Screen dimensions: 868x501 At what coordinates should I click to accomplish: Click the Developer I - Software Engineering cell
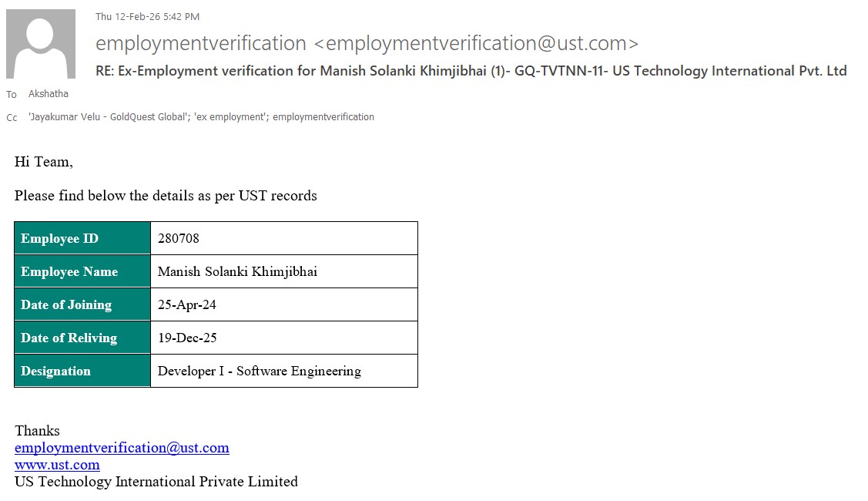pyautogui.click(x=259, y=371)
